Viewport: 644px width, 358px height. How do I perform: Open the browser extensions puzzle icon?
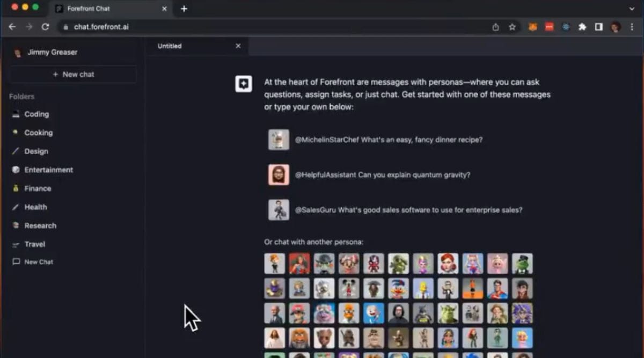click(x=582, y=27)
